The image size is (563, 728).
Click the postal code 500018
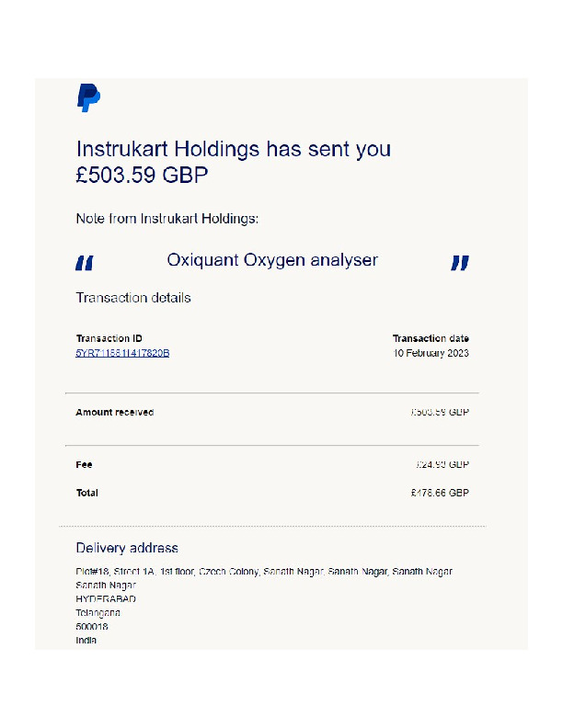[92, 627]
